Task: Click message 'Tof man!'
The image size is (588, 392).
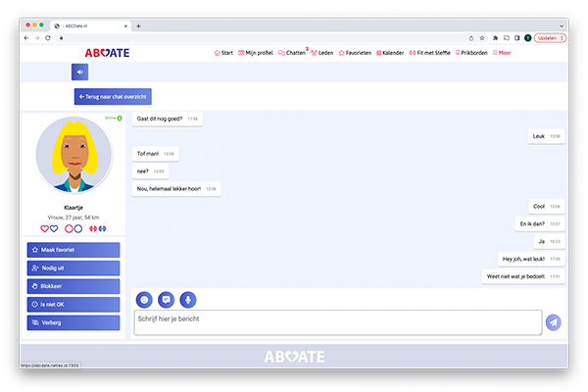Action: [156, 154]
